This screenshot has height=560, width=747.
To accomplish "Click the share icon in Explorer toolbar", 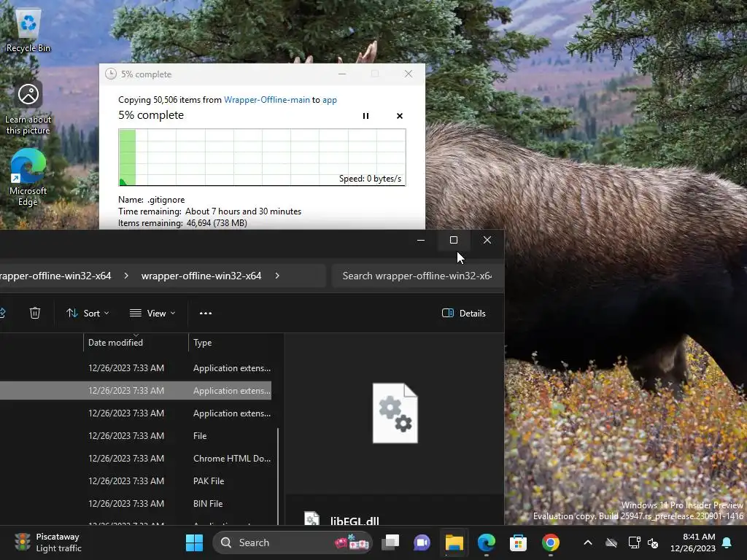I will [2, 313].
